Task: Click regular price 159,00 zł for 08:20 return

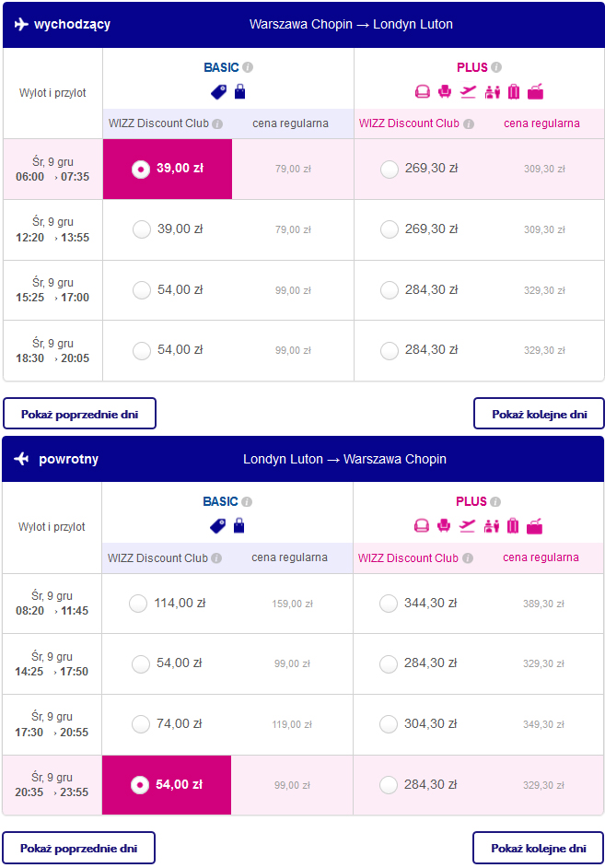Action: pyautogui.click(x=292, y=604)
